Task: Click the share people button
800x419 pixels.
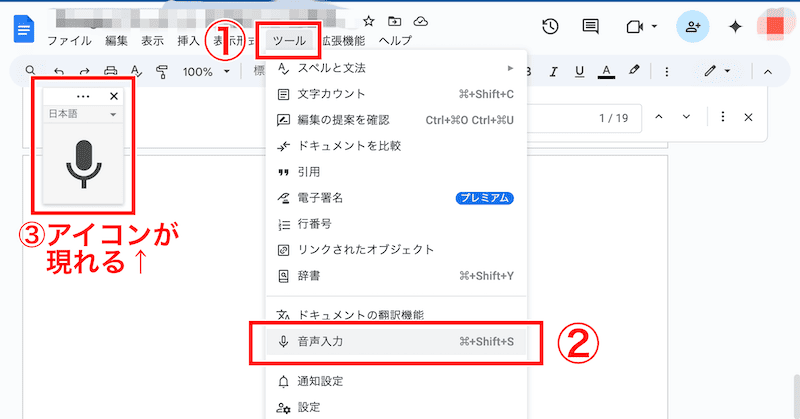Action: click(x=692, y=27)
